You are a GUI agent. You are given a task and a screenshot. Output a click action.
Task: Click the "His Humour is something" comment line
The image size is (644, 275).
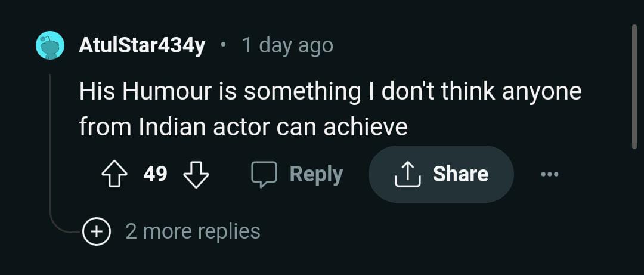[x=330, y=92]
